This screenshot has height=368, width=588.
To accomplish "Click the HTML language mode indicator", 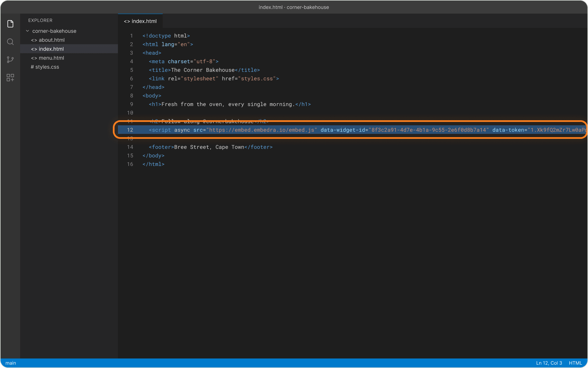I will pos(575,363).
